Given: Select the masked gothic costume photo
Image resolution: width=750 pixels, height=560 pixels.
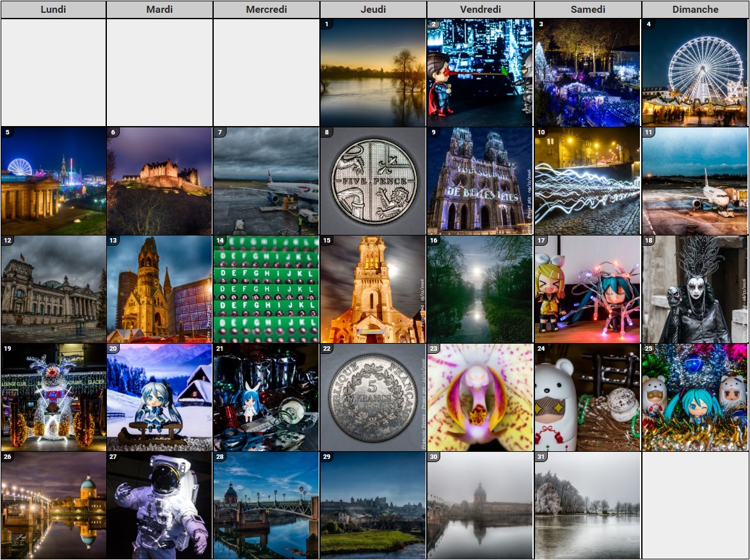Looking at the screenshot, I should coord(694,289).
